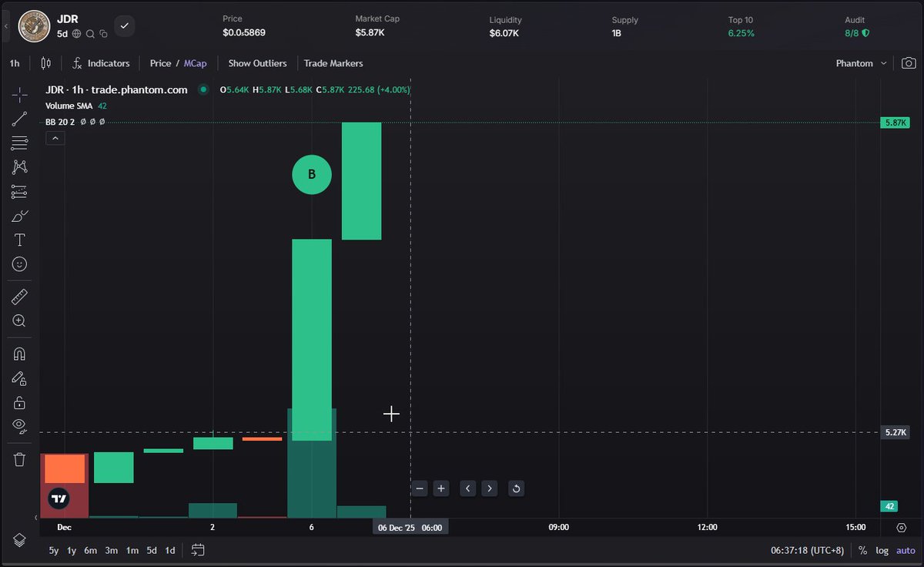The image size is (924, 567).
Task: Toggle stay in drawing mode
Action: pyautogui.click(x=19, y=378)
